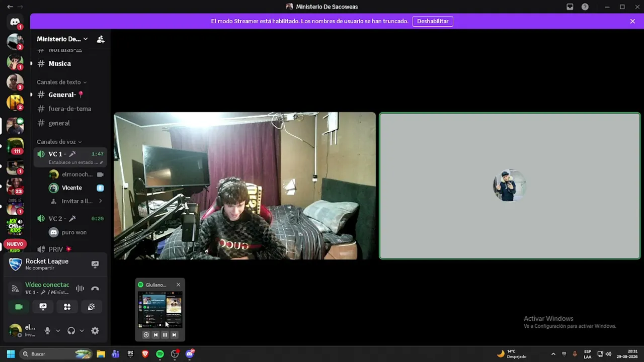Edit VC 1 status pencil icon
The width and height of the screenshot is (644, 362).
click(101, 162)
